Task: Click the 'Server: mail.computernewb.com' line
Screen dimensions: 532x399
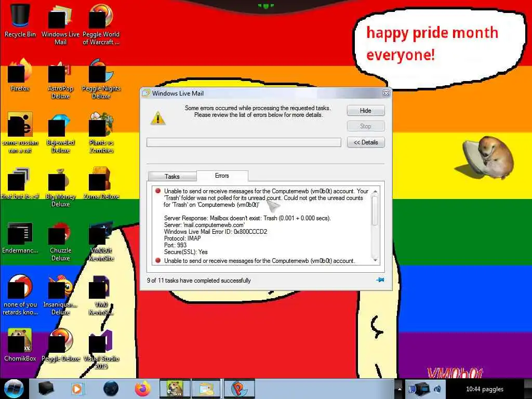Action: pos(204,225)
